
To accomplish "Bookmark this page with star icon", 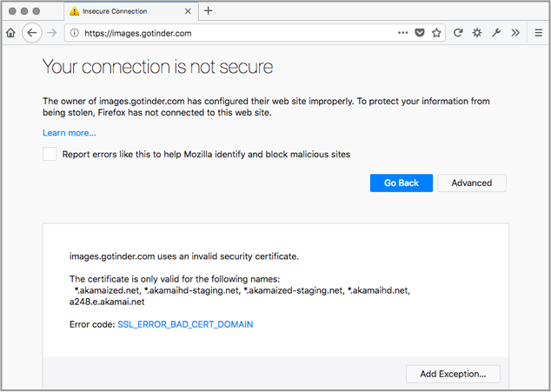I will pyautogui.click(x=436, y=33).
